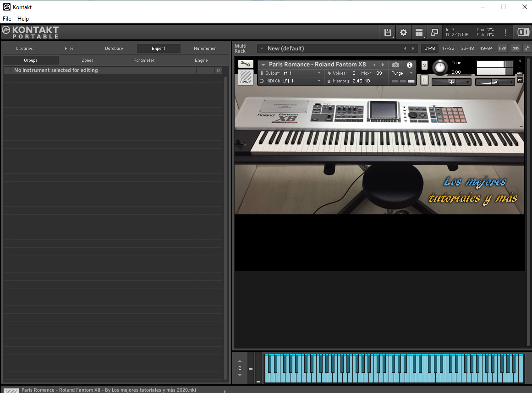Toggle instrument AUX button
This screenshot has width=532, height=393.
click(x=520, y=73)
